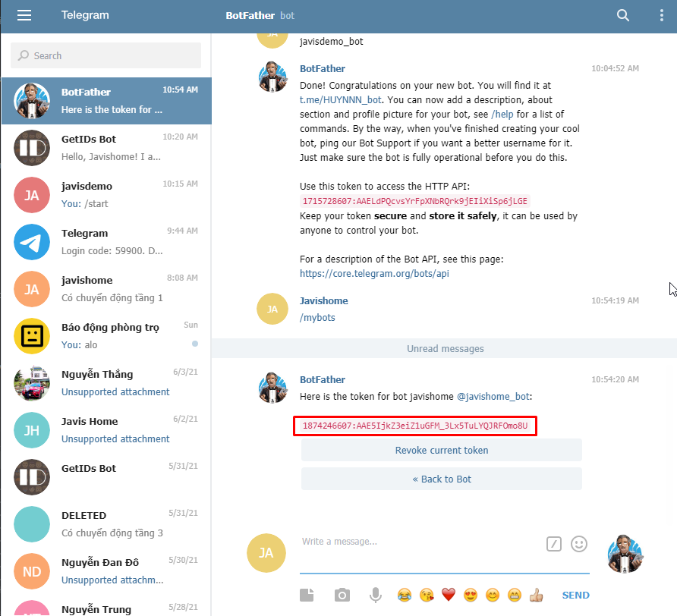677x616 pixels.
Task: Open the Nguyễn Thắng chat
Action: click(x=106, y=383)
